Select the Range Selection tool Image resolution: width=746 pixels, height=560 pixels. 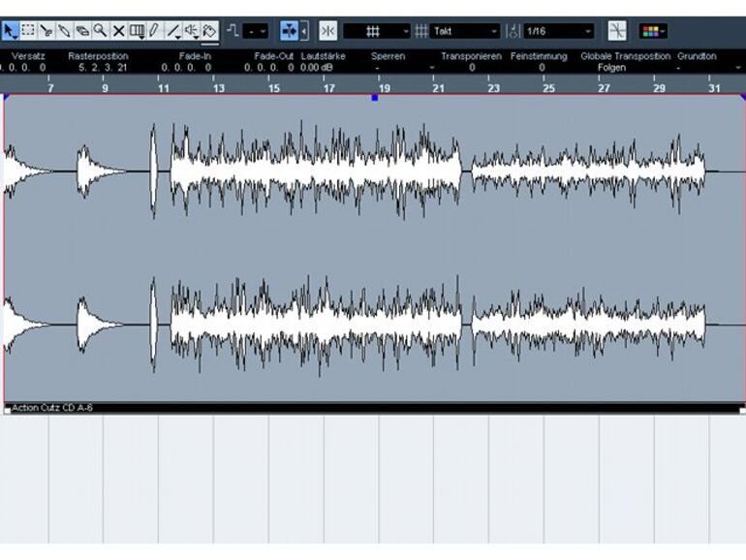[28, 31]
